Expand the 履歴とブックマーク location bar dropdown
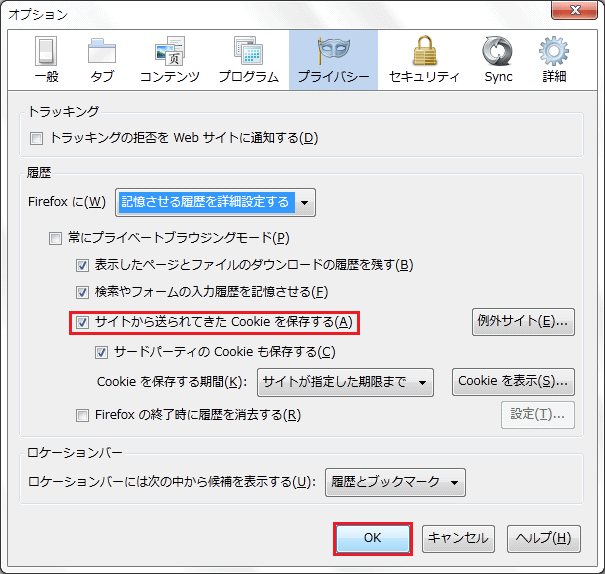The width and height of the screenshot is (605, 574). click(x=396, y=482)
